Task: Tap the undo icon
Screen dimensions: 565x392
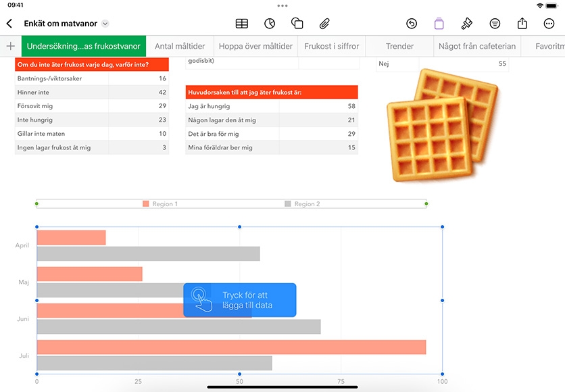Action: coord(412,24)
